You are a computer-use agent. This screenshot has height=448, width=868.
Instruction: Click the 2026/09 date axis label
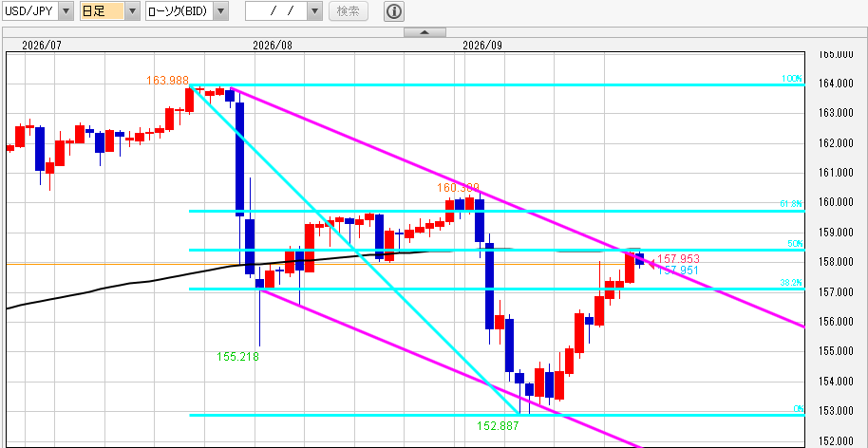(482, 46)
